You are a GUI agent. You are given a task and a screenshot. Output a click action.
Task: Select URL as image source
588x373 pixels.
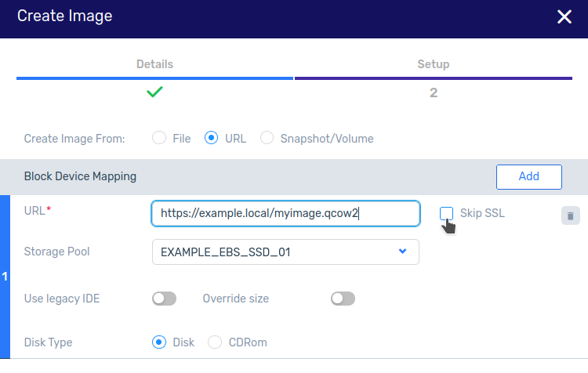pyautogui.click(x=211, y=138)
